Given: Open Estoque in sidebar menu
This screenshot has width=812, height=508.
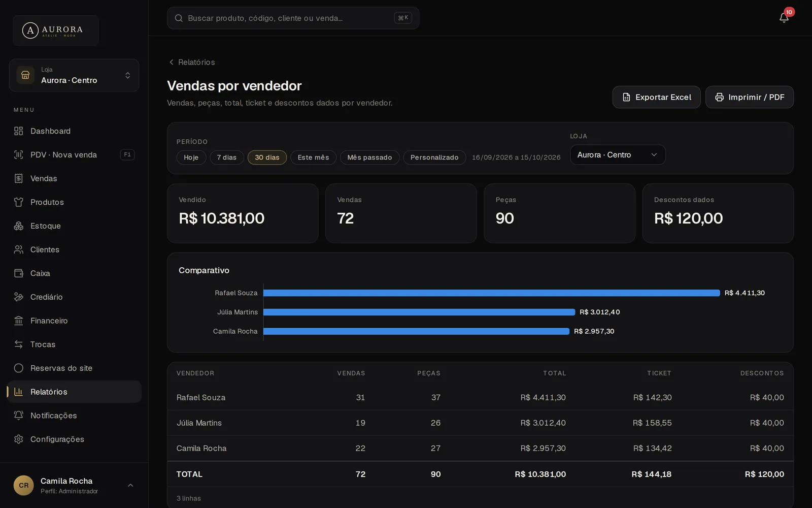Looking at the screenshot, I should click(x=74, y=226).
